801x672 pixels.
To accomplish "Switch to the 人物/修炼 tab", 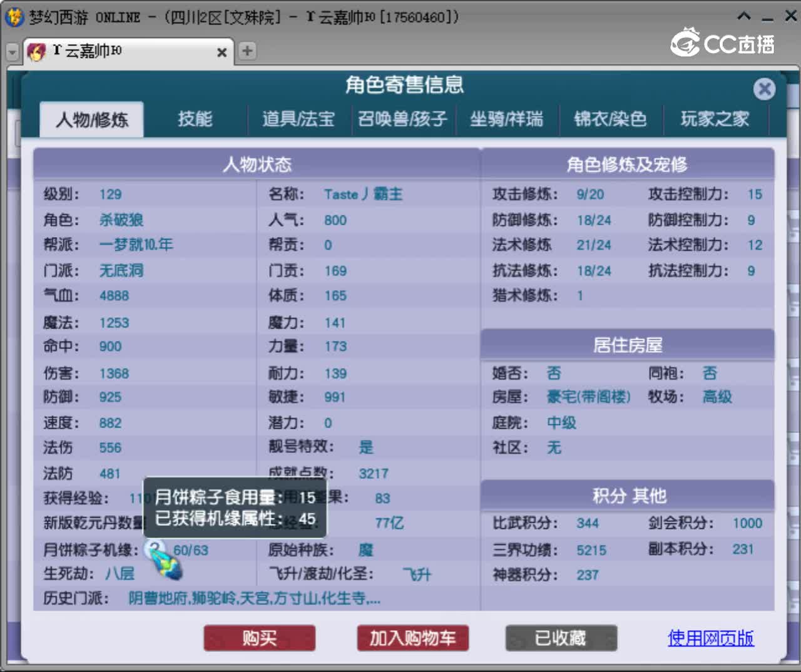I will coord(92,119).
